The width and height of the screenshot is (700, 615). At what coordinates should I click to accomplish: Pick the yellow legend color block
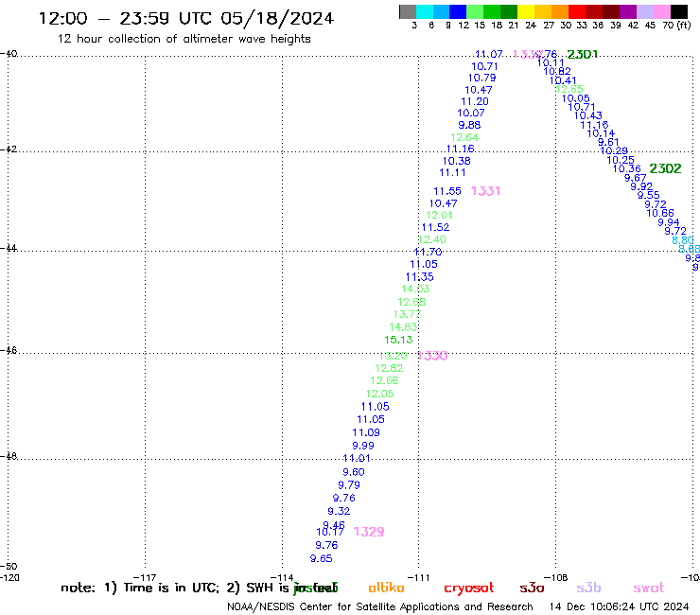coord(526,11)
